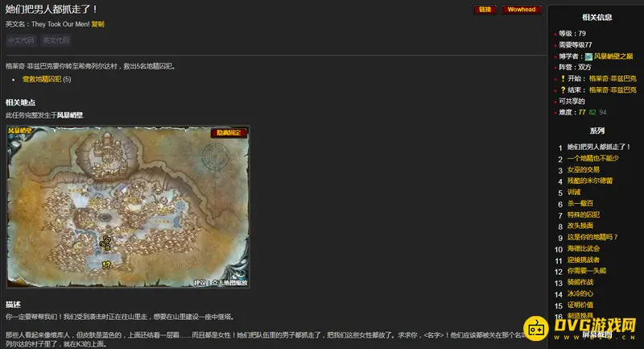Open series quest 骑熊作战
Viewport: 644px width, 349px height.
[580, 282]
